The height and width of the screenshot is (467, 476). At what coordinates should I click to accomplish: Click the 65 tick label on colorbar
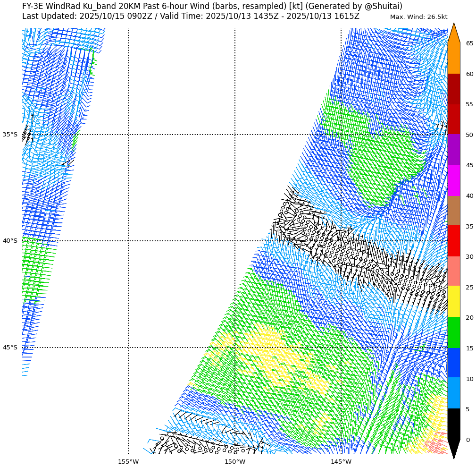pos(469,43)
